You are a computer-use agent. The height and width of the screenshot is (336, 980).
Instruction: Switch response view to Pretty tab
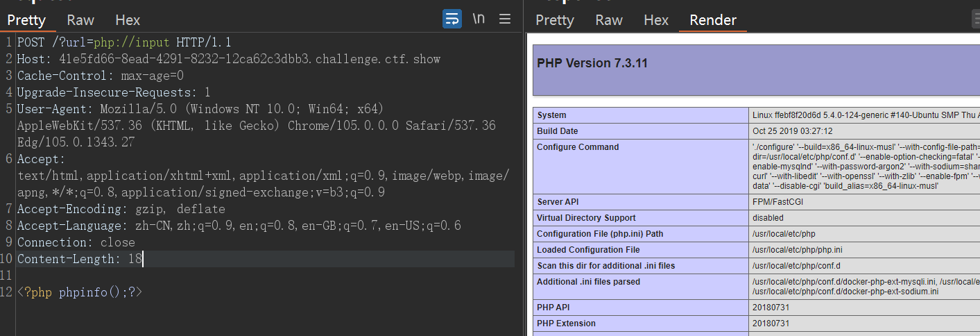(555, 20)
